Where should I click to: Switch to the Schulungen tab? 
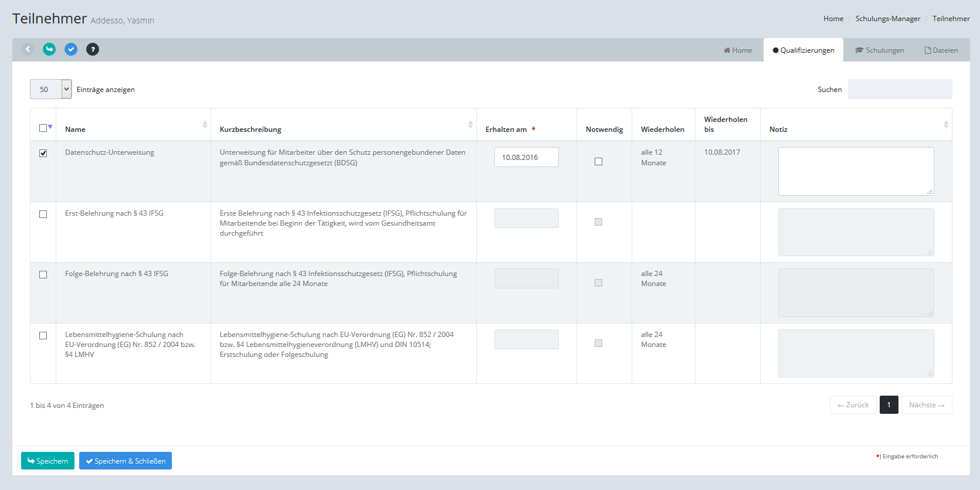click(879, 50)
